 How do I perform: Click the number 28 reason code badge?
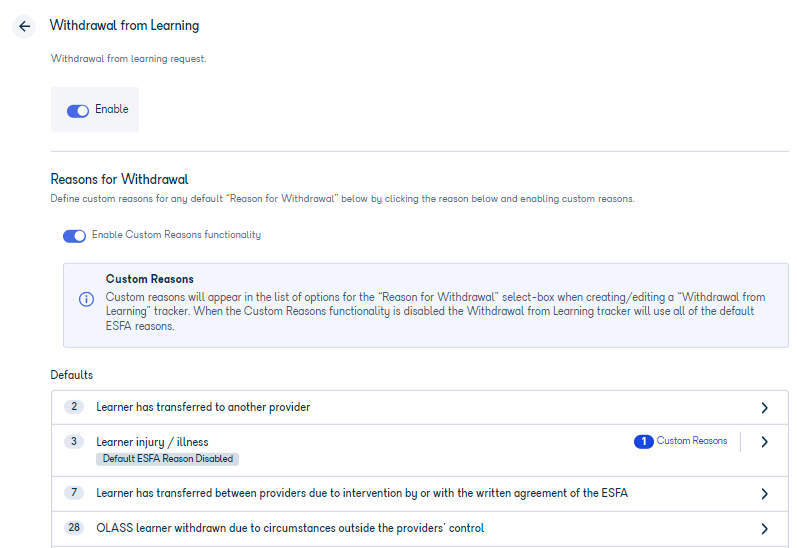click(x=74, y=528)
